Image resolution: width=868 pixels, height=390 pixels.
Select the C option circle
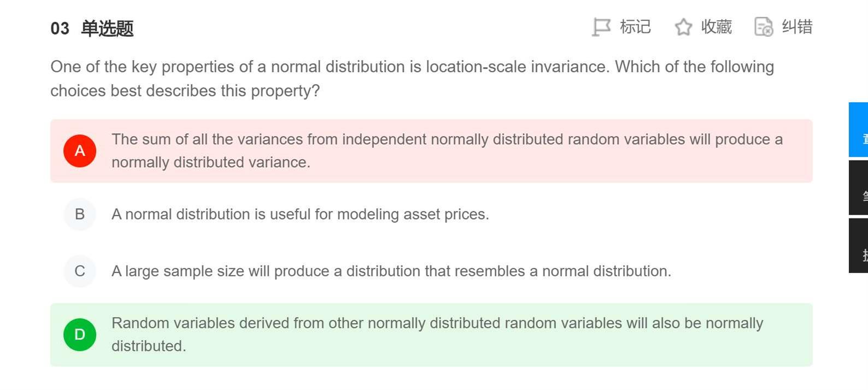coord(80,271)
